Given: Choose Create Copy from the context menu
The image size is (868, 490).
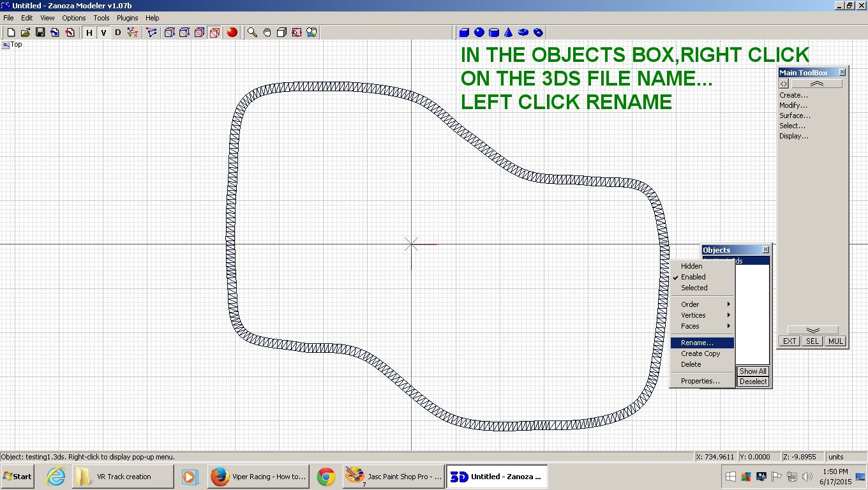Looking at the screenshot, I should (703, 353).
